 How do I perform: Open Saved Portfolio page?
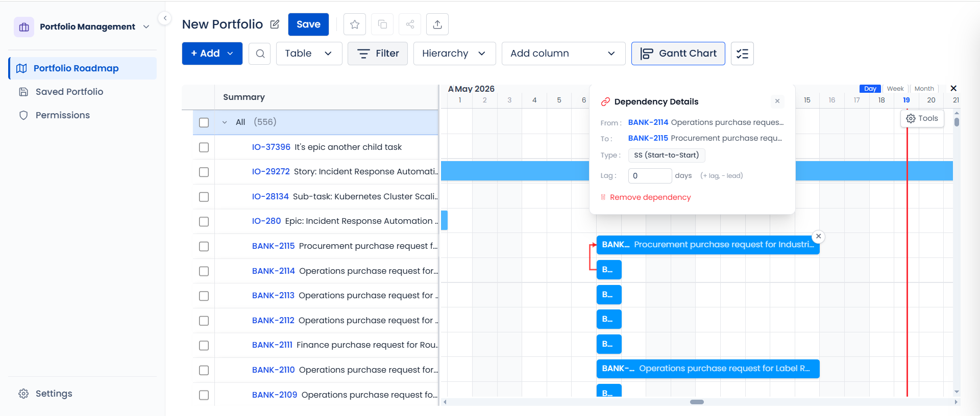(69, 92)
